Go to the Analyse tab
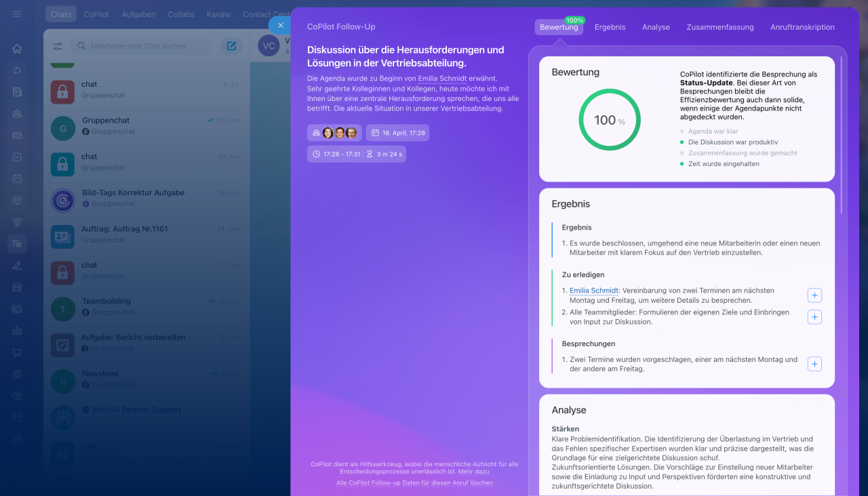This screenshot has height=496, width=868. 656,27
